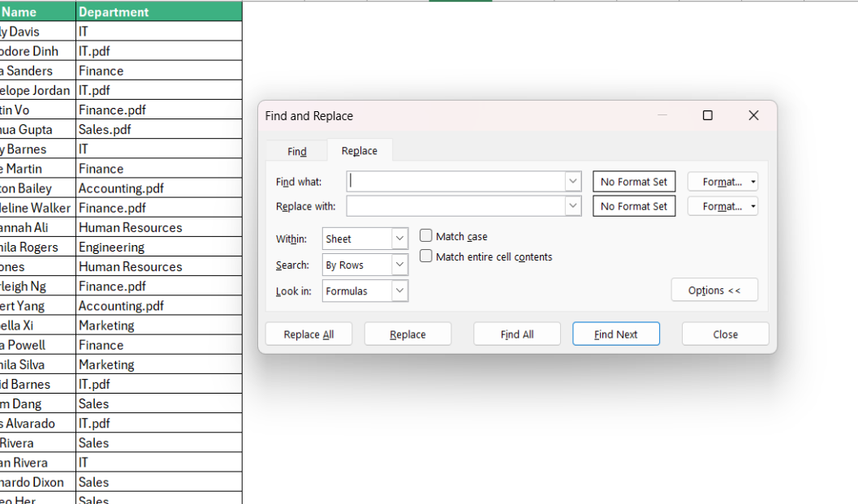Viewport: 858px width, 504px height.
Task: Click inside the Find what field
Action: (x=455, y=181)
